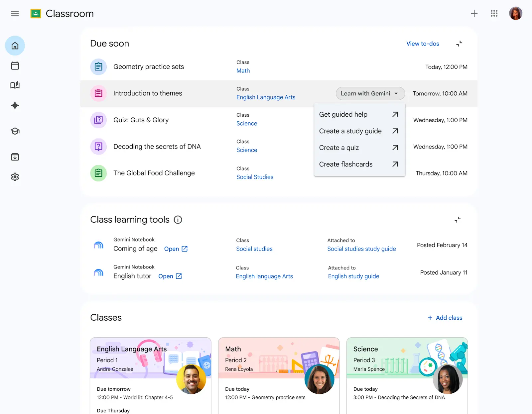Open Social studies study guide link
Screen dimensions: 532x414
pyautogui.click(x=361, y=249)
